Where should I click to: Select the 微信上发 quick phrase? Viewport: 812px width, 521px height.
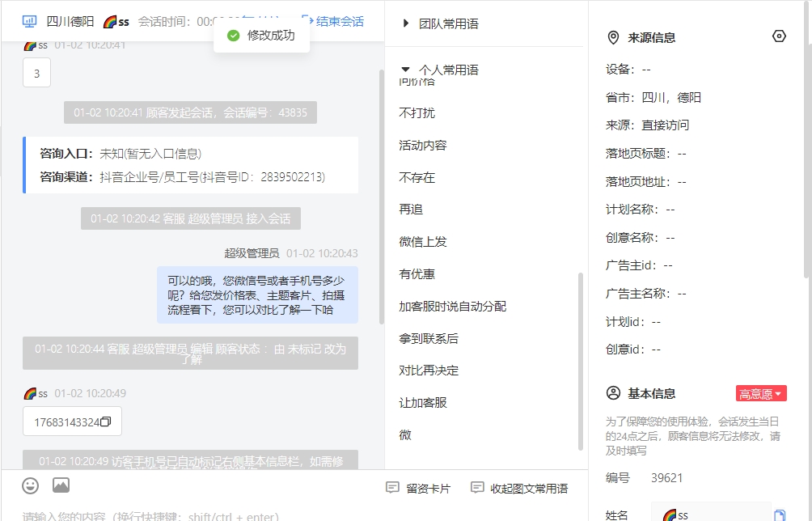click(422, 241)
